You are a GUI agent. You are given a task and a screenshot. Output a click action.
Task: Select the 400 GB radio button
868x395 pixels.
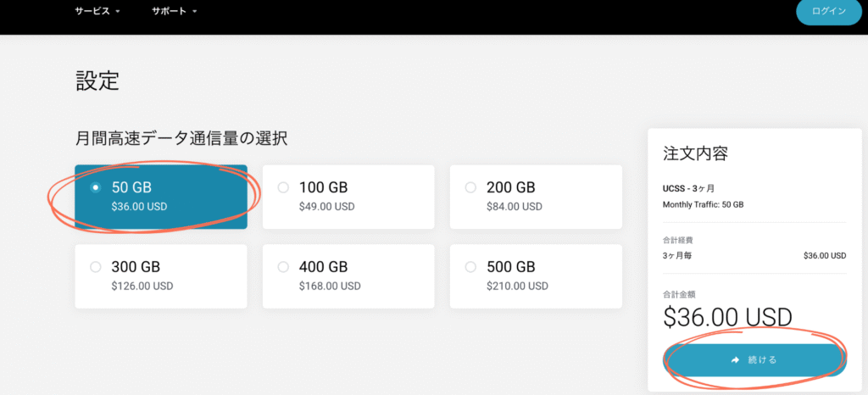point(283,267)
